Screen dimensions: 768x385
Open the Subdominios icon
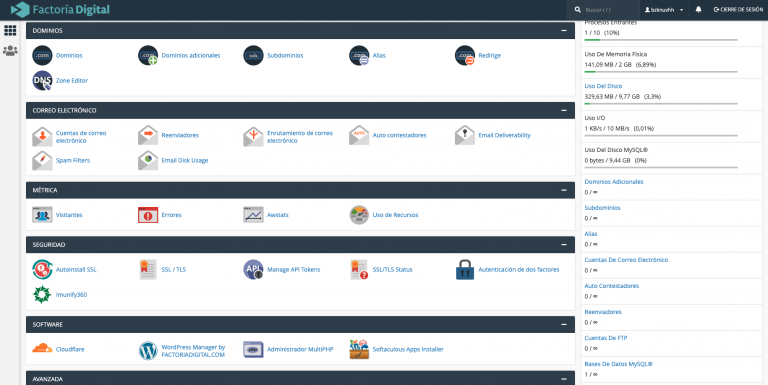click(253, 55)
